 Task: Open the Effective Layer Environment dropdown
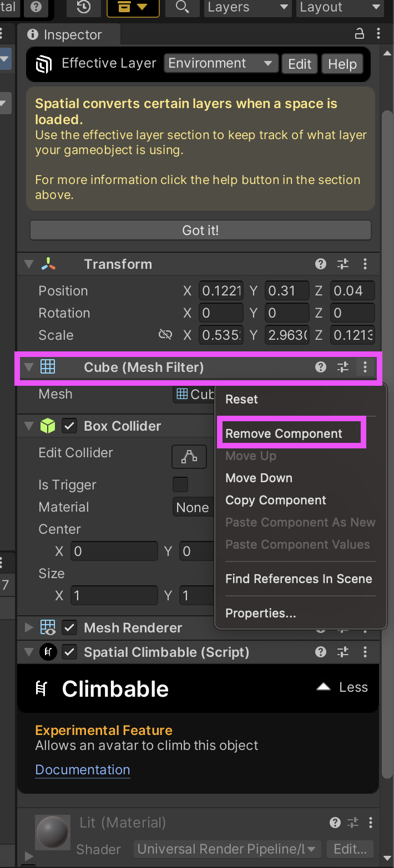221,63
